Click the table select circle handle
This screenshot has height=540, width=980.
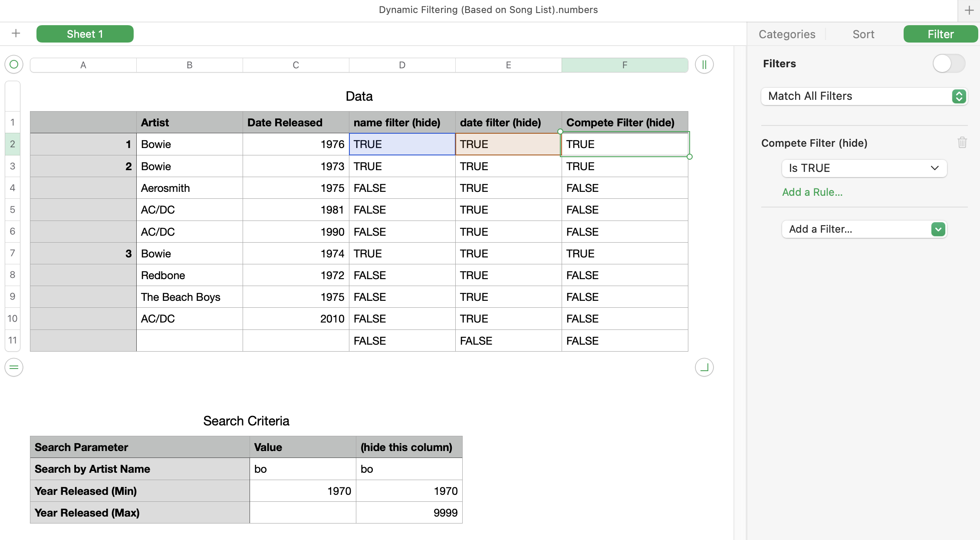pyautogui.click(x=14, y=65)
